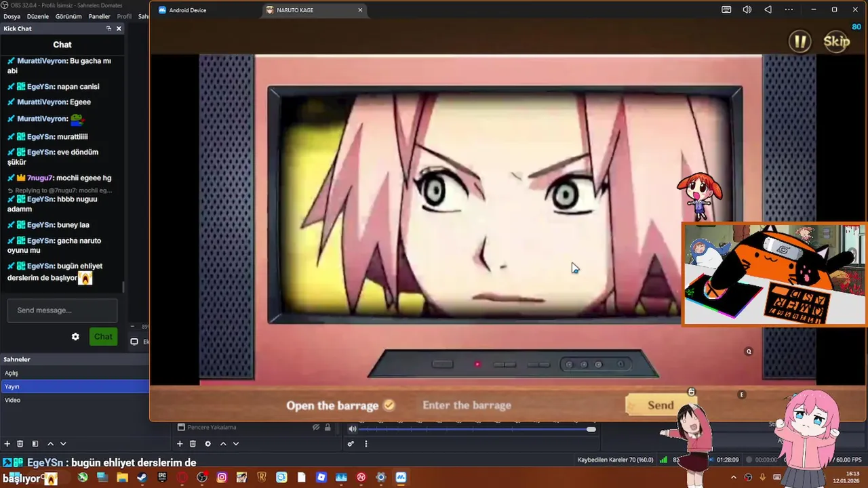
Task: Open the Görünüm menu in OBS
Action: (x=68, y=16)
